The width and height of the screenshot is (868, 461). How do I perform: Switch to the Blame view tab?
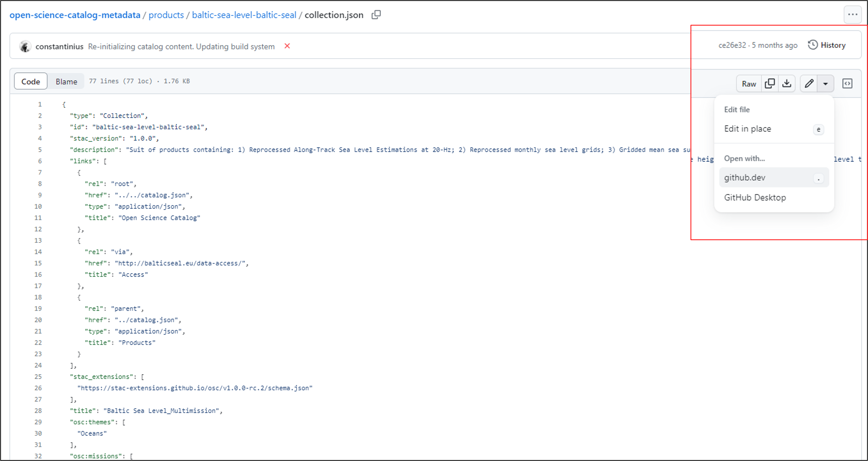coord(66,81)
